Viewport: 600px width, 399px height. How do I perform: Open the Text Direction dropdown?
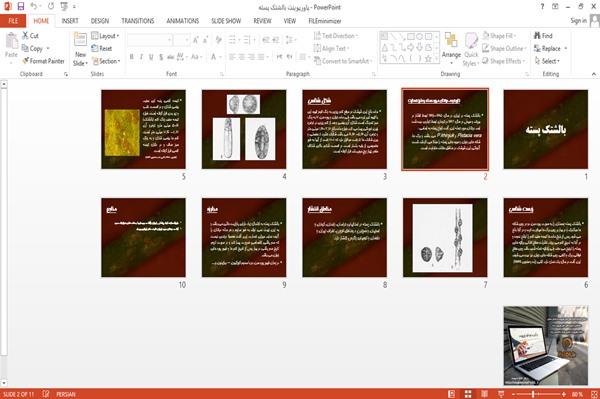[336, 36]
